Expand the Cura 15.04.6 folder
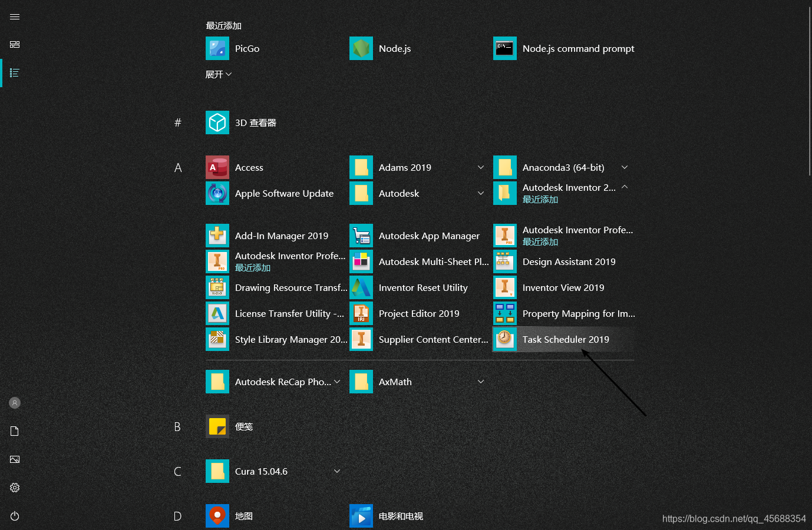Screen dimensions: 812x530 click(337, 471)
